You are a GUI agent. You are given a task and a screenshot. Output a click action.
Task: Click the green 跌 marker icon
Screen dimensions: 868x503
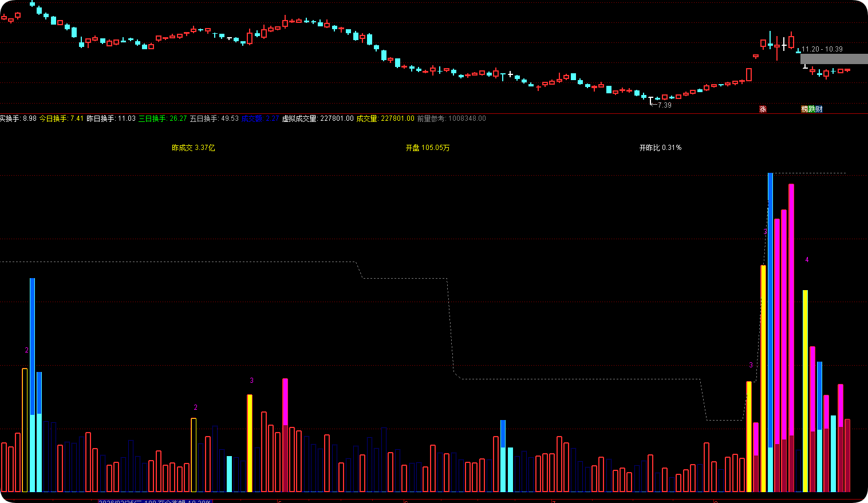tap(812, 109)
